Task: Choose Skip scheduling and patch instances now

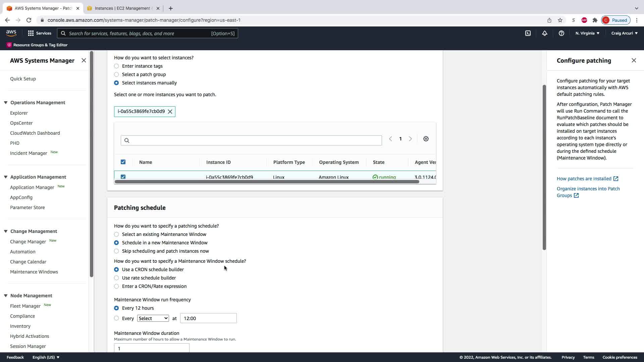Action: coord(116,251)
